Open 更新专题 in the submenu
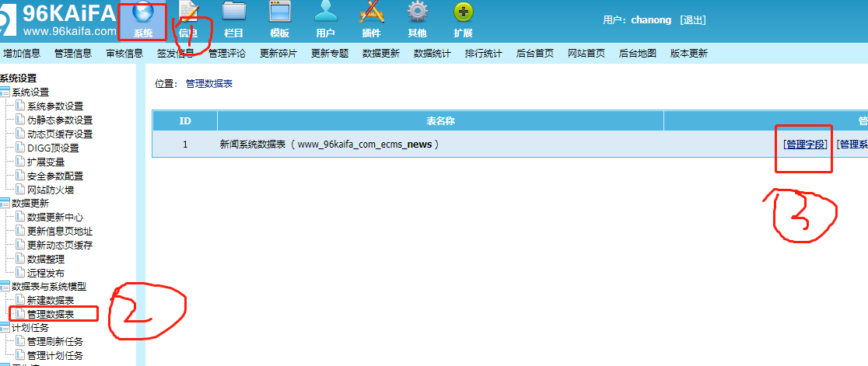The height and width of the screenshot is (366, 868). 330,54
